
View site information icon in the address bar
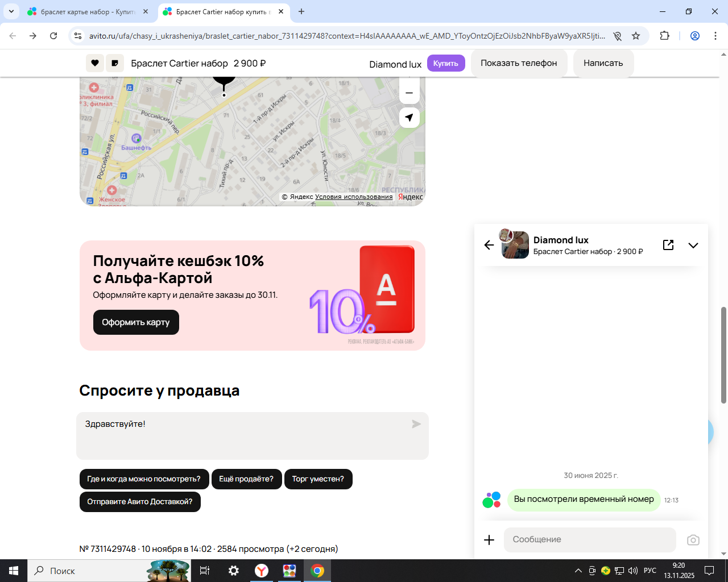point(78,36)
